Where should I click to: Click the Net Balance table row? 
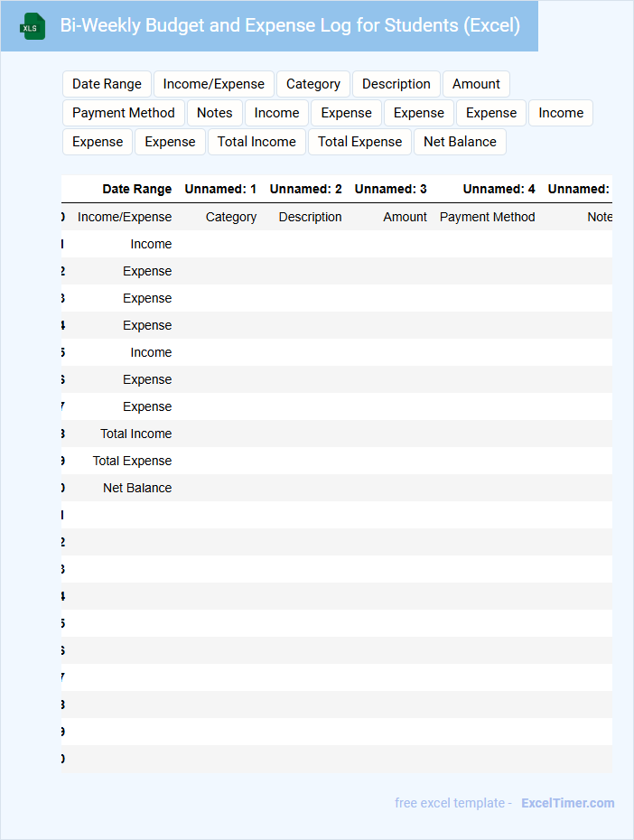pyautogui.click(x=337, y=488)
